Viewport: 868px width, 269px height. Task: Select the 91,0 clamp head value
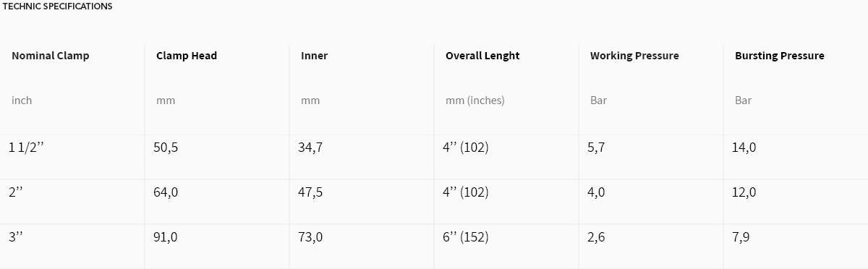(166, 237)
